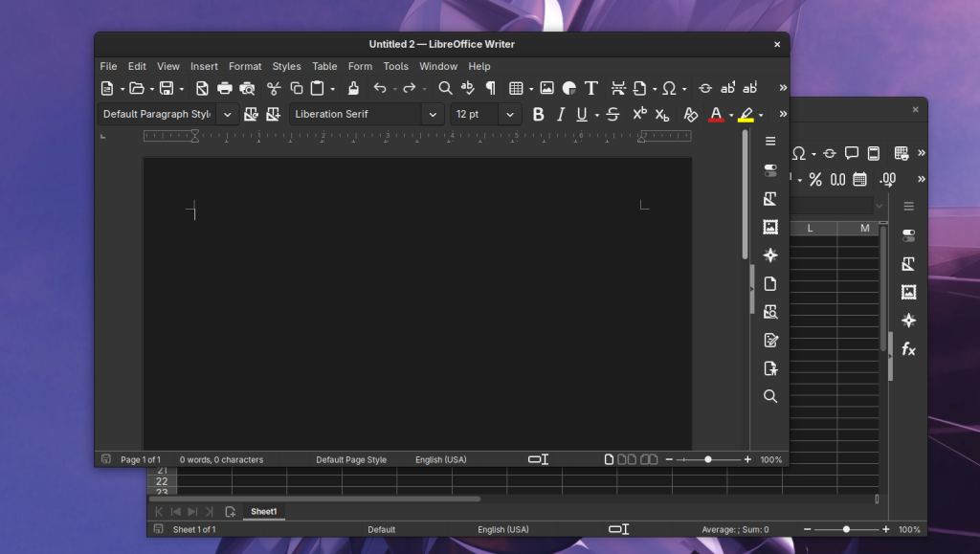Click the Undo arrow in Writer

[379, 88]
